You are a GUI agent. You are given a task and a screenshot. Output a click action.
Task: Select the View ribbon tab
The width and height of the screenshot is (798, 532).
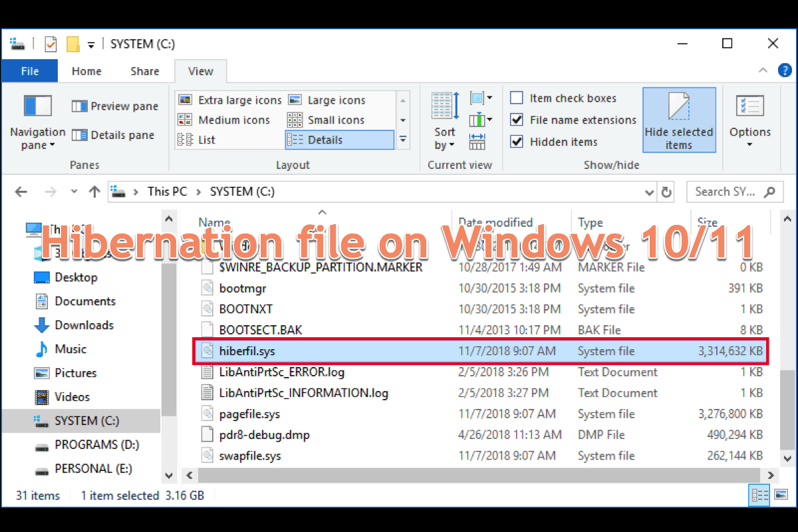(201, 71)
